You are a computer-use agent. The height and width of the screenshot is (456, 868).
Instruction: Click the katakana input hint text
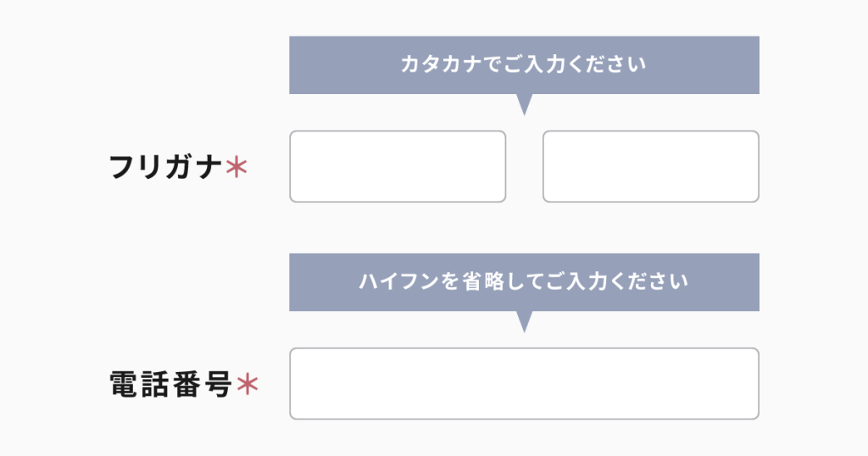click(x=524, y=64)
